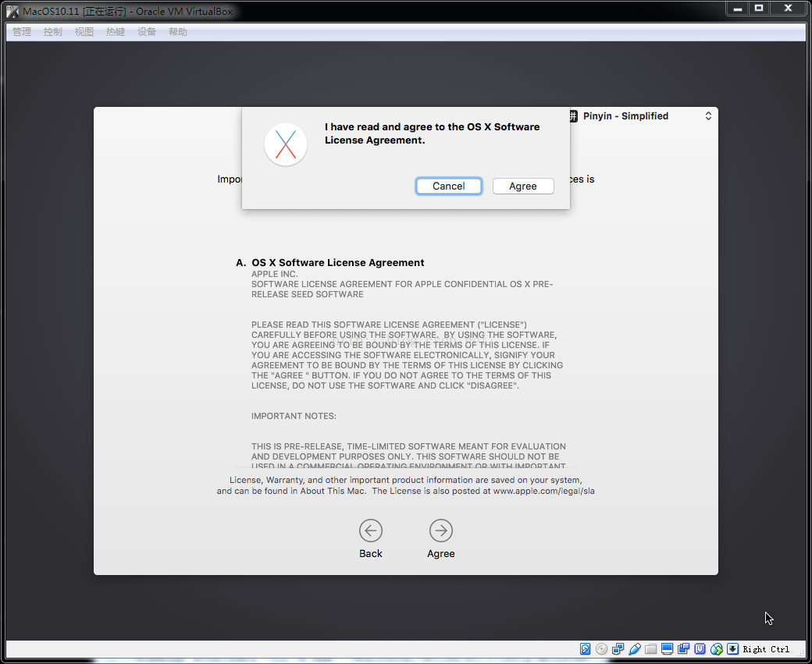Maximize the VirtualBox window
This screenshot has width=812, height=664.
759,9
